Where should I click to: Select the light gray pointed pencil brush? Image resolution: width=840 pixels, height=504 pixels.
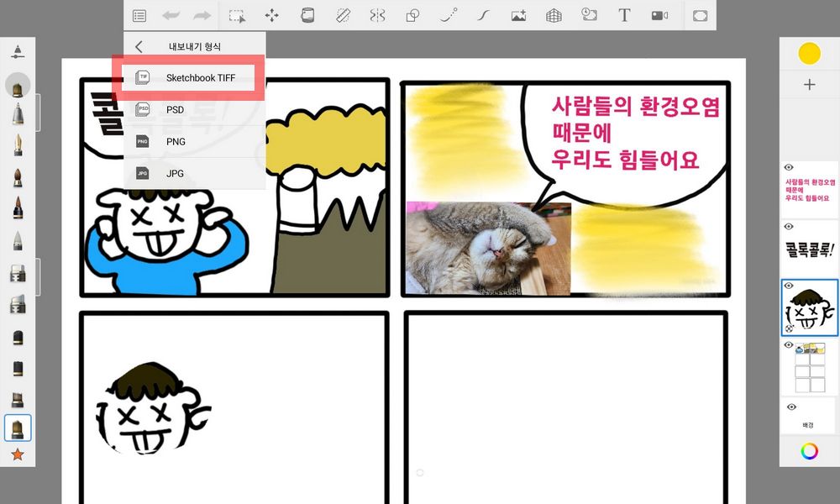pos(18,241)
